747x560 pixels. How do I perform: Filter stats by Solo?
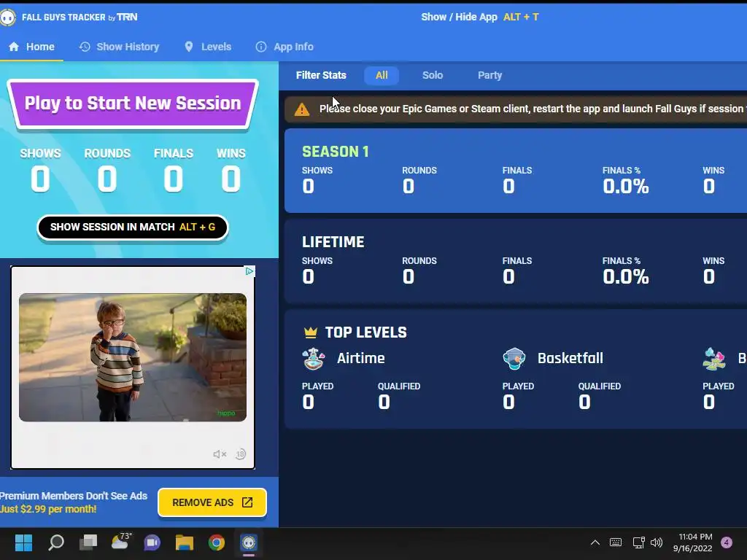[433, 75]
